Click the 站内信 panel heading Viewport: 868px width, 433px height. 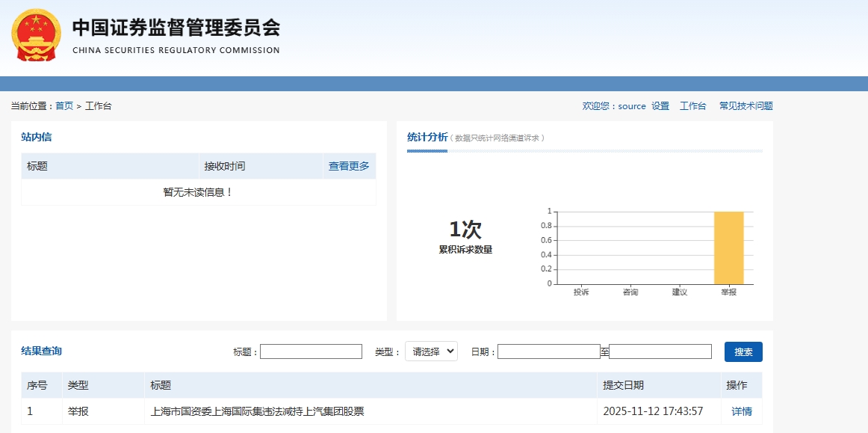coord(37,137)
